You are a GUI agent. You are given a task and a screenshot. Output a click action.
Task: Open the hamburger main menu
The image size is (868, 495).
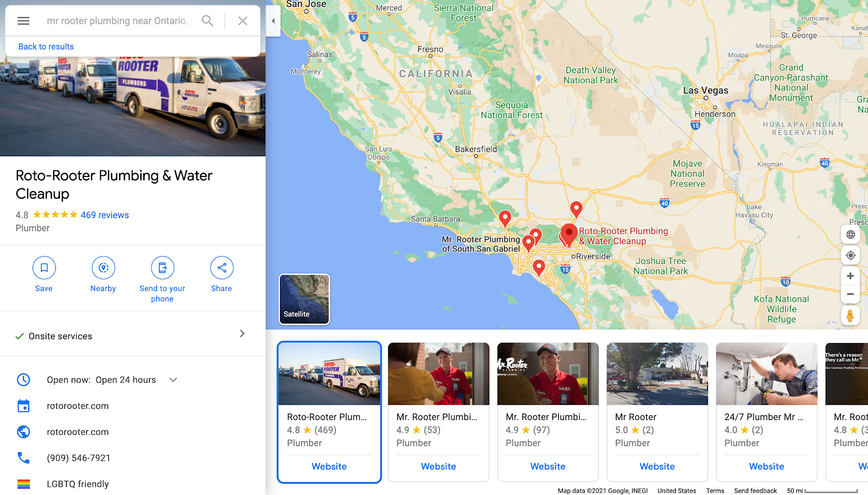pos(23,21)
